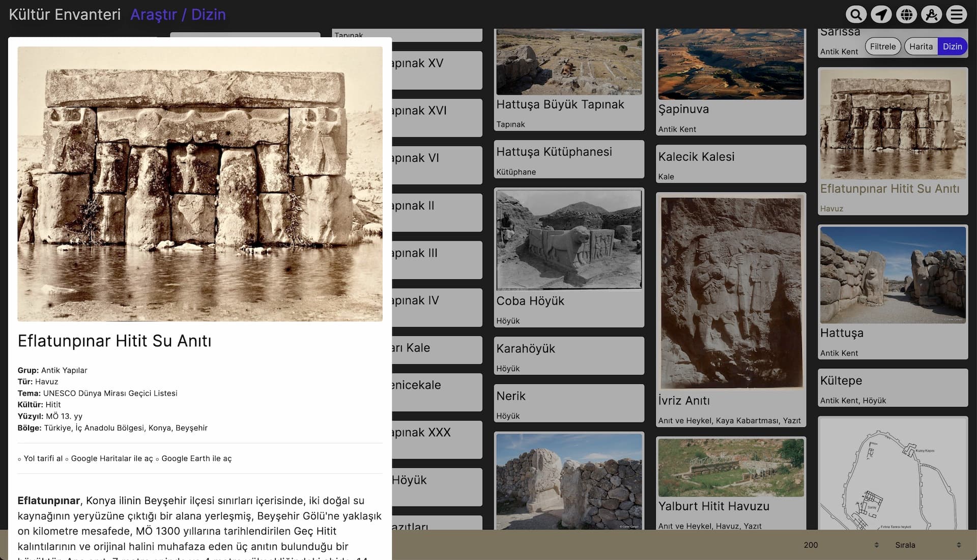
Task: Select Kalecik Kalesi card
Action: pos(731,164)
